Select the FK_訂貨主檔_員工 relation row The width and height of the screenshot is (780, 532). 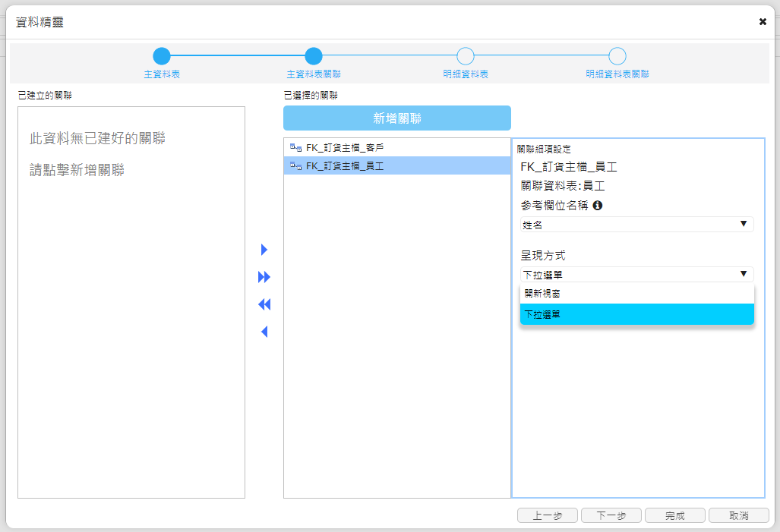click(x=397, y=165)
